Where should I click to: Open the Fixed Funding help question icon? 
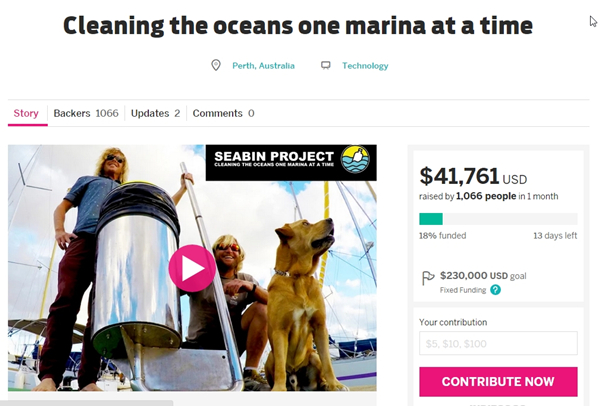[495, 290]
